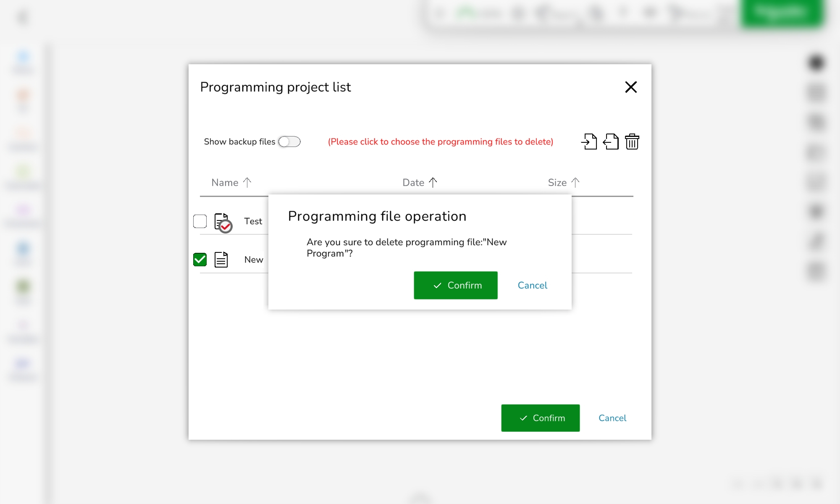This screenshot has width=840, height=504.
Task: Check the Test program checkbox
Action: (x=200, y=221)
